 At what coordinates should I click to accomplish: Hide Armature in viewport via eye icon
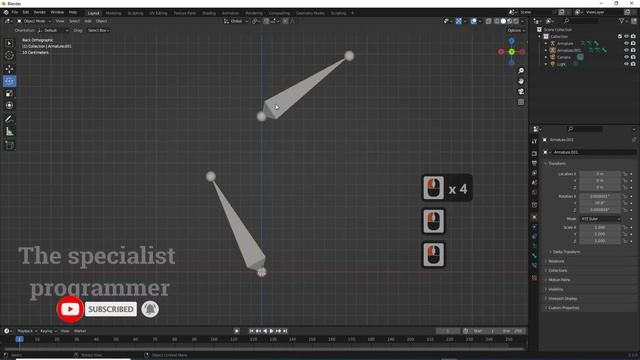point(626,43)
